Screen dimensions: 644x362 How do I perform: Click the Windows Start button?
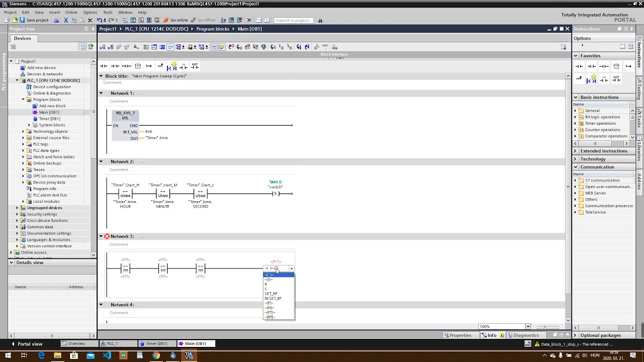tap(9, 355)
